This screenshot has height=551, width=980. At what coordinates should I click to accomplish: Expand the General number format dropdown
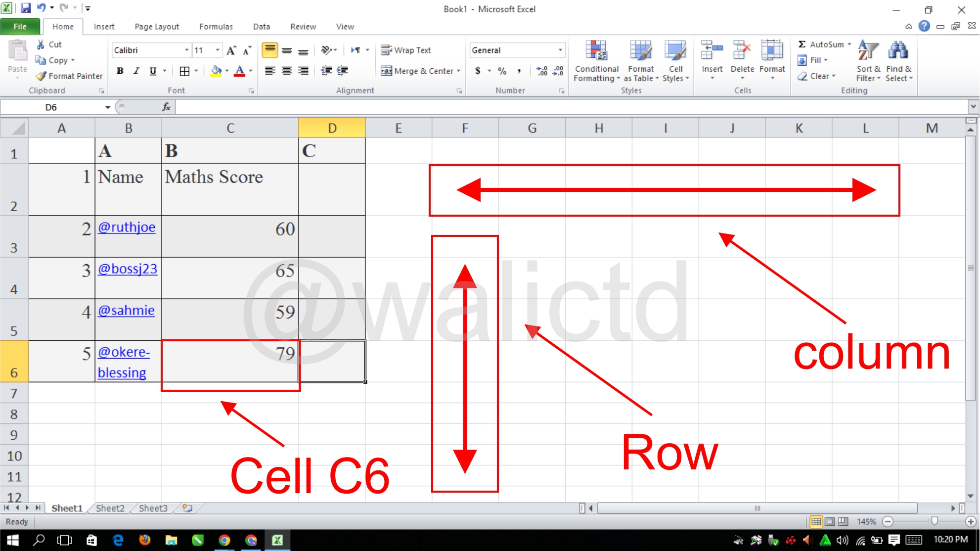(x=560, y=50)
